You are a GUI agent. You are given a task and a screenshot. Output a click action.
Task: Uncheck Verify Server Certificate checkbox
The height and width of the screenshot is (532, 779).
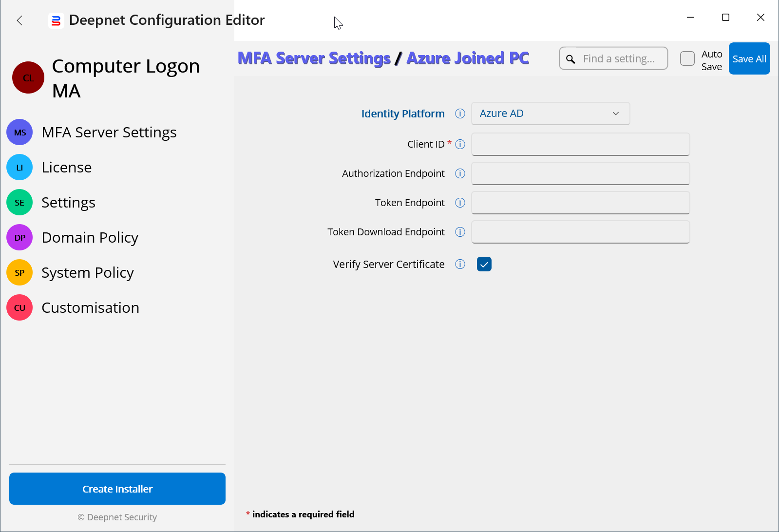(484, 264)
